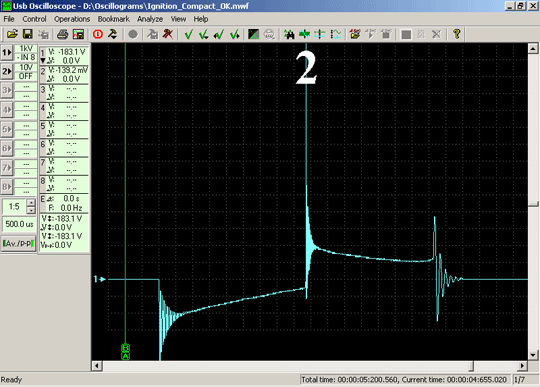Open file using folder toolbar icon

pos(12,34)
